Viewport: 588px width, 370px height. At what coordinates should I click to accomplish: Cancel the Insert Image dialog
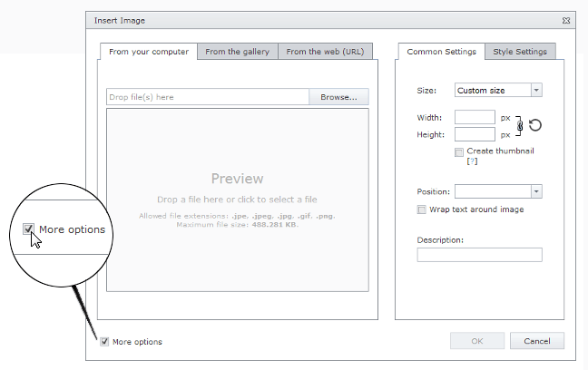537,341
